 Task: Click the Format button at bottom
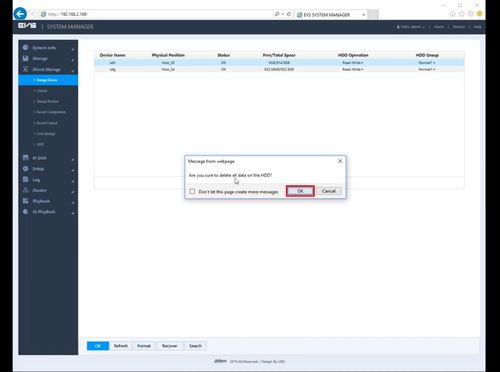coord(144,346)
